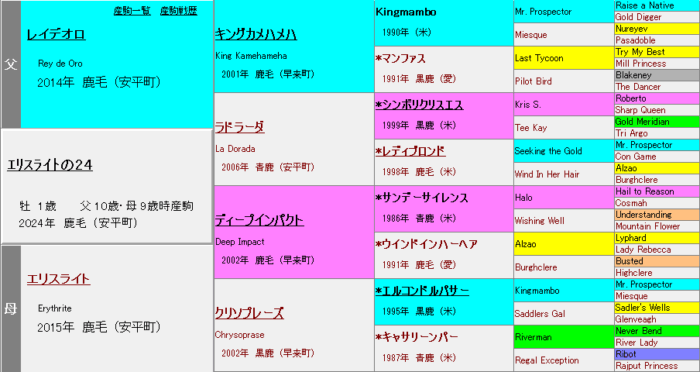Open クリソプレーズ pedigree link

point(250,313)
